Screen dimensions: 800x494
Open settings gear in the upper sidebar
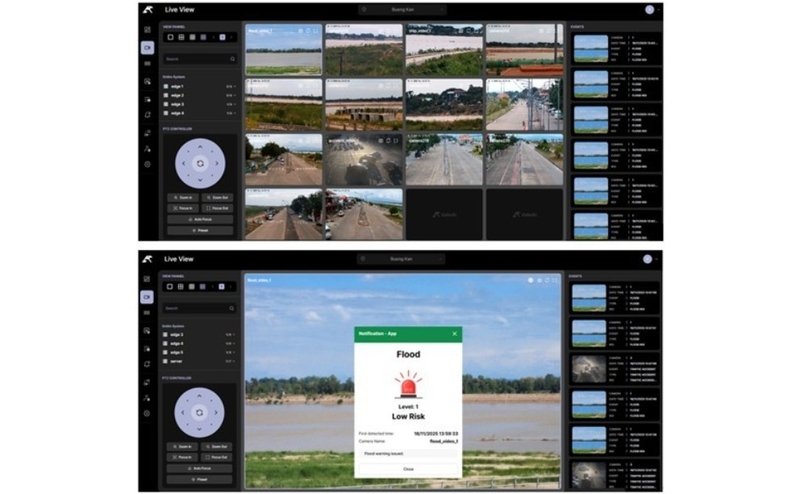(147, 164)
